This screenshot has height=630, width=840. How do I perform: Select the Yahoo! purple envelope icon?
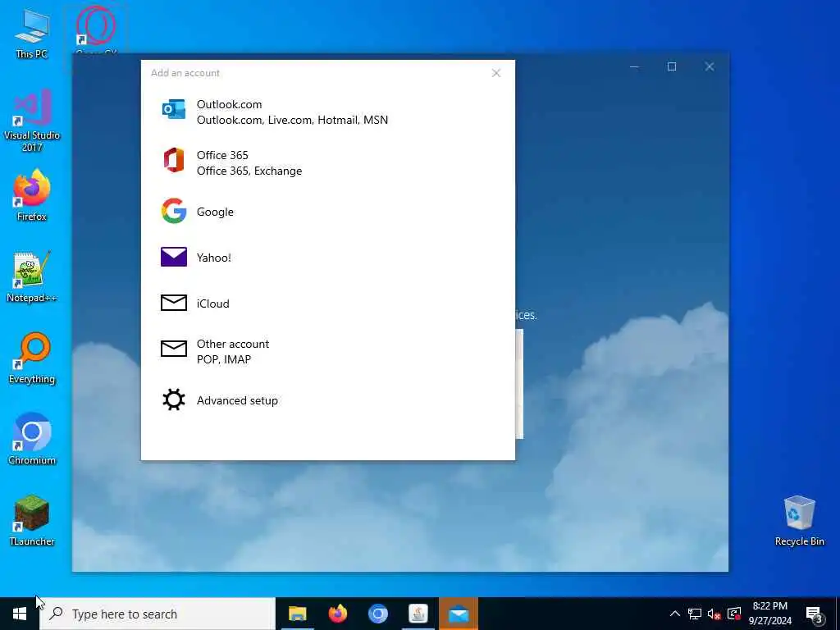pos(174,257)
